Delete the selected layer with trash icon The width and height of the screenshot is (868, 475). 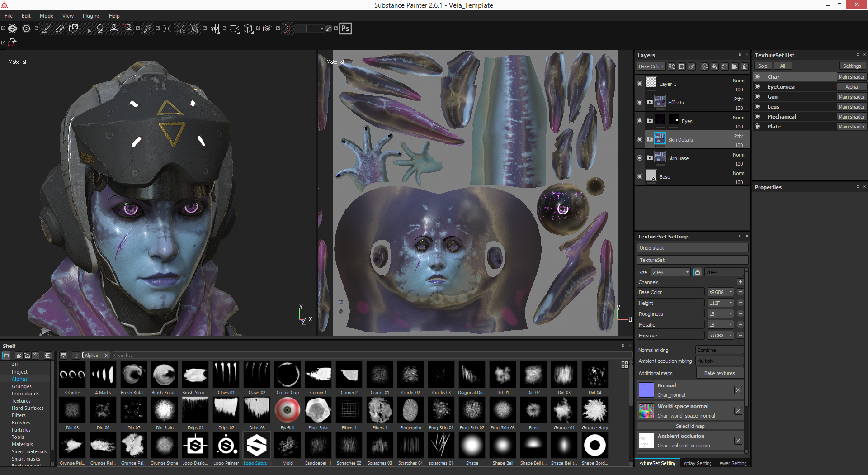pos(745,66)
